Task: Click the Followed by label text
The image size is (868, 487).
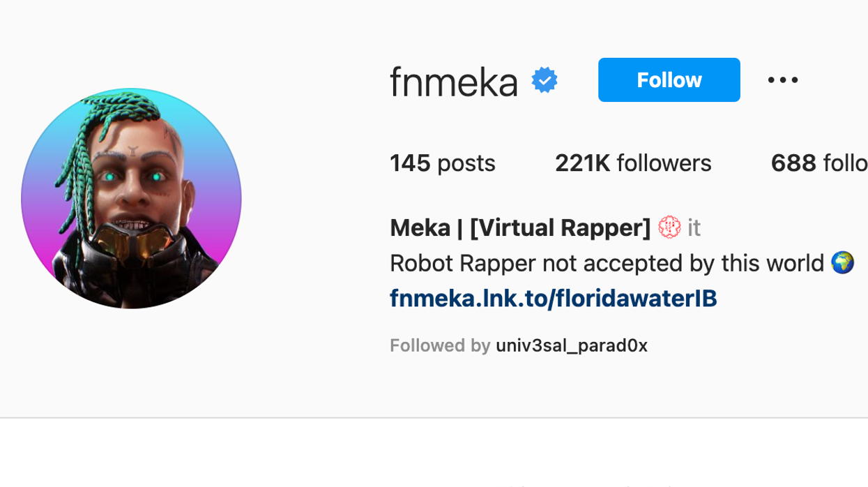Action: pos(441,345)
